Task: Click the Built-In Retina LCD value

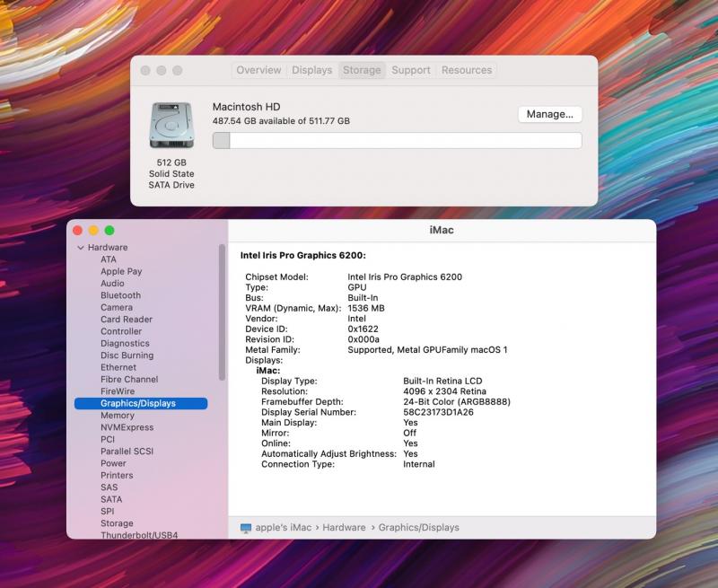Action: (442, 381)
